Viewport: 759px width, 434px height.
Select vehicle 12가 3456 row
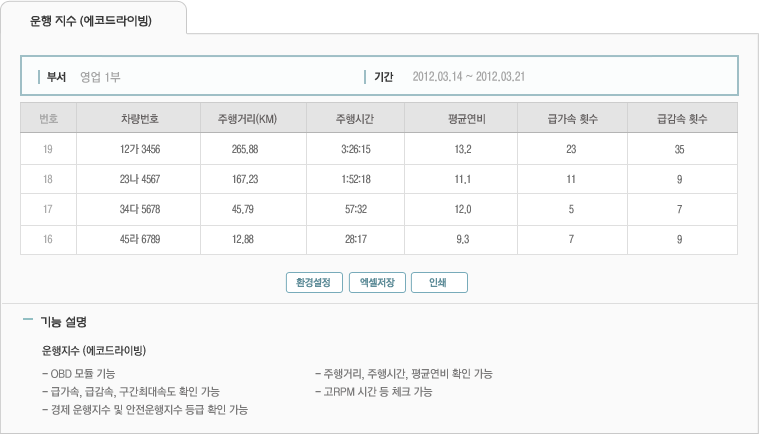[139, 150]
